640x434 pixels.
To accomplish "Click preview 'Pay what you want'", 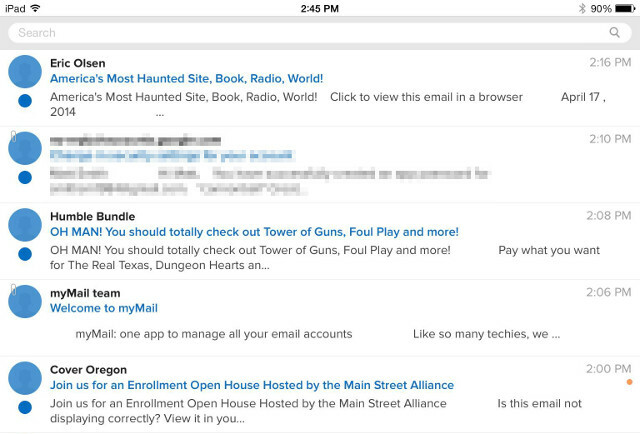I will click(549, 250).
